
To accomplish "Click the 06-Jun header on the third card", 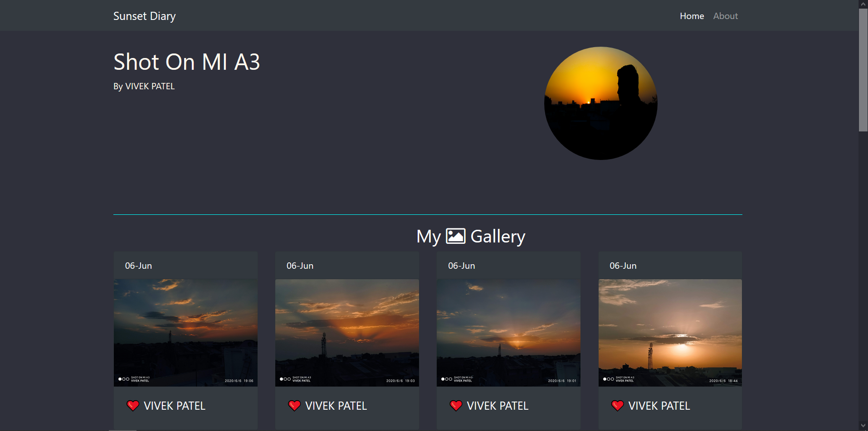I will pyautogui.click(x=461, y=266).
